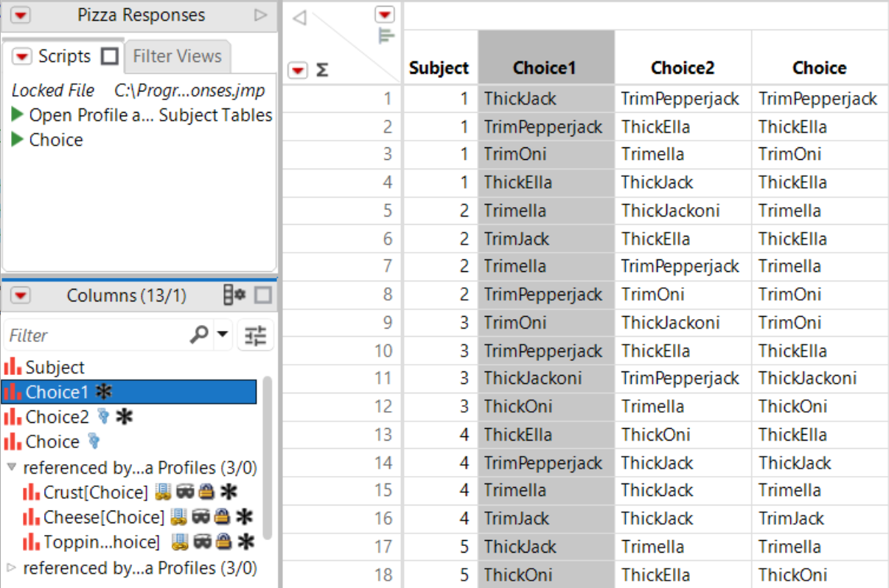This screenshot has height=588, width=889.
Task: Toggle hidden state via sunglasses on Cheese[Choice]
Action: (201, 516)
